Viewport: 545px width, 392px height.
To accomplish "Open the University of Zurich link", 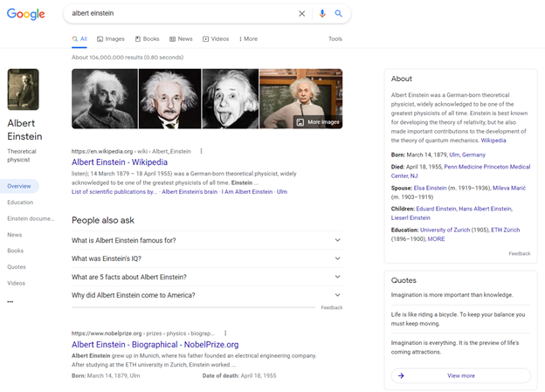I will coord(445,230).
